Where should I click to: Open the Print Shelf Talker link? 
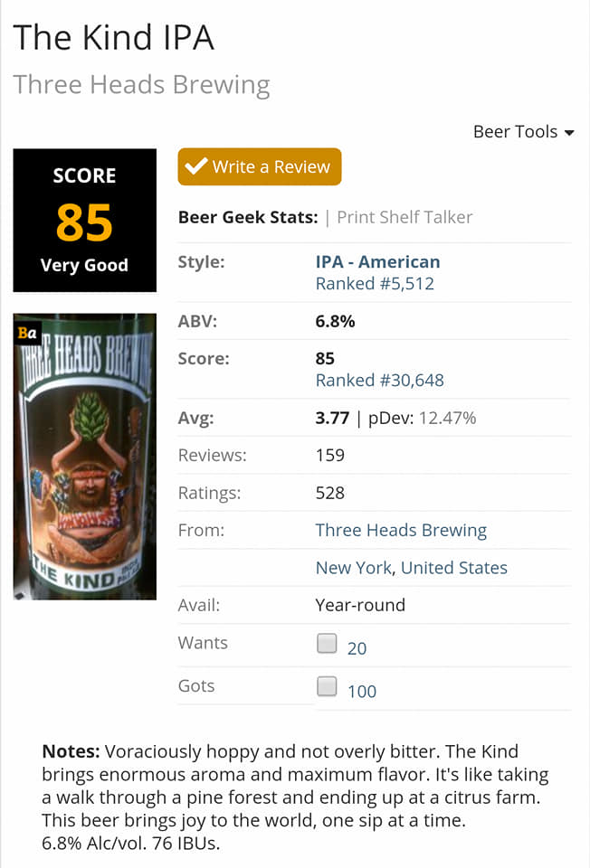pos(404,217)
